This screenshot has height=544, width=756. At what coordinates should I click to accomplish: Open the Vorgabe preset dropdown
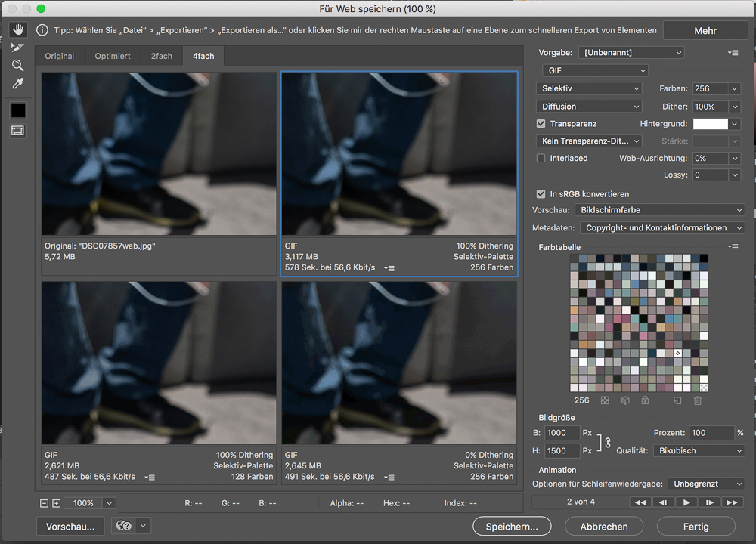pyautogui.click(x=631, y=53)
